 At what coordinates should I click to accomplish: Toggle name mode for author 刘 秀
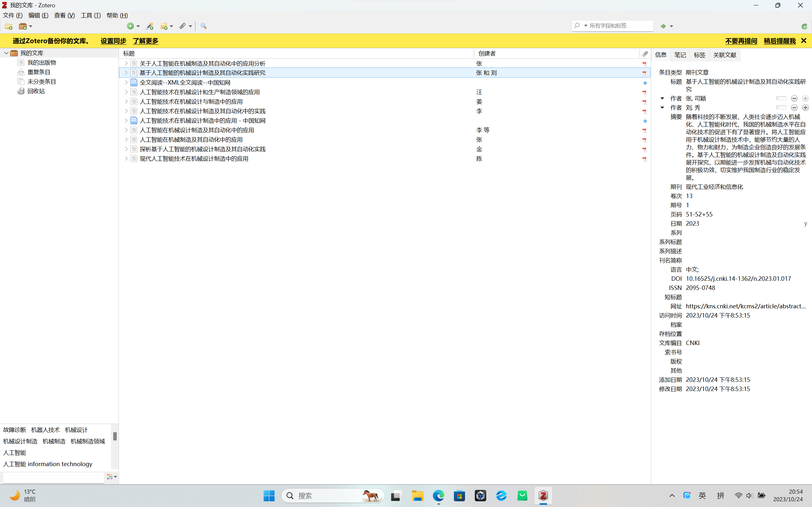coord(781,108)
